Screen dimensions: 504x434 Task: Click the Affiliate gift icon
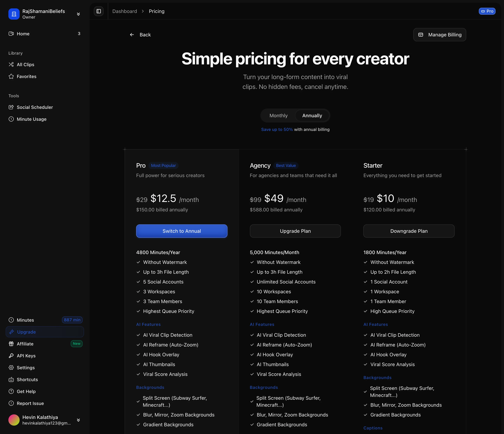(x=11, y=344)
